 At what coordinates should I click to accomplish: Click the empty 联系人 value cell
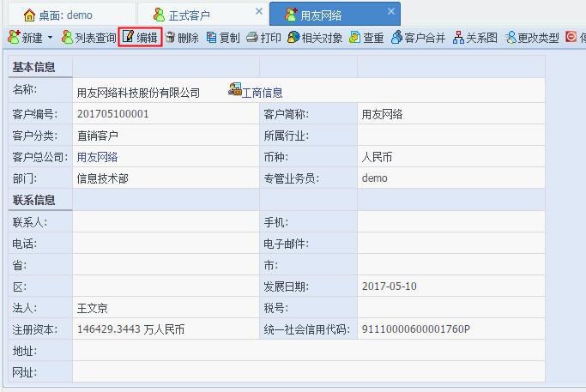166,221
